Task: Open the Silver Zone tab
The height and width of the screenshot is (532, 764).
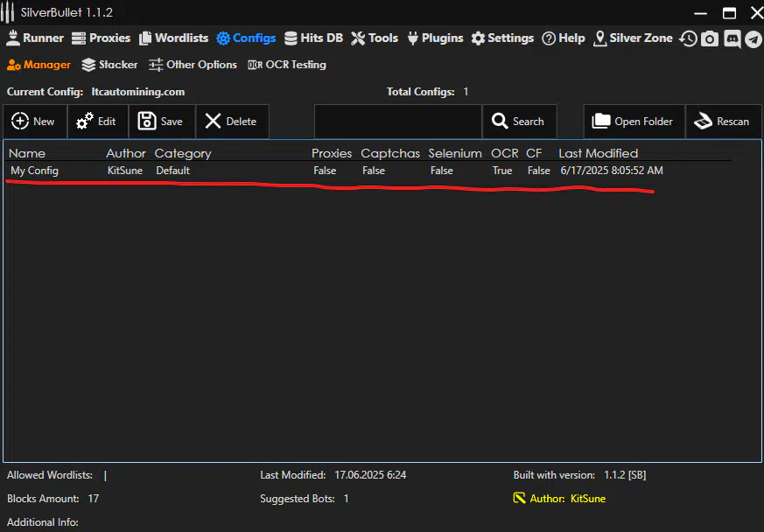Action: tap(633, 38)
